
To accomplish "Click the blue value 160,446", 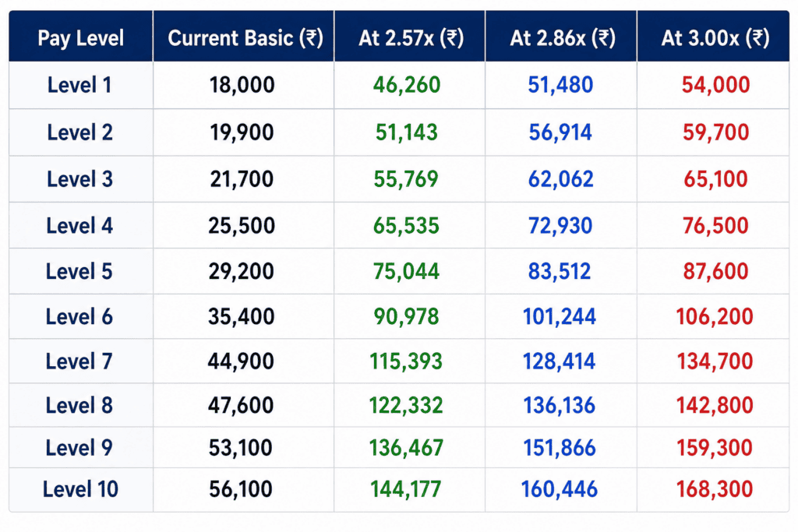I will pos(560,489).
